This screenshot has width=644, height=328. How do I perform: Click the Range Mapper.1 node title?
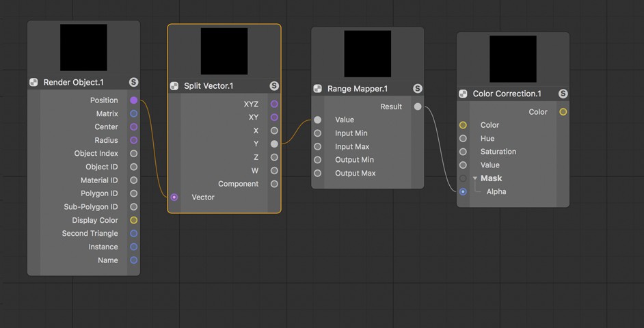coord(358,89)
